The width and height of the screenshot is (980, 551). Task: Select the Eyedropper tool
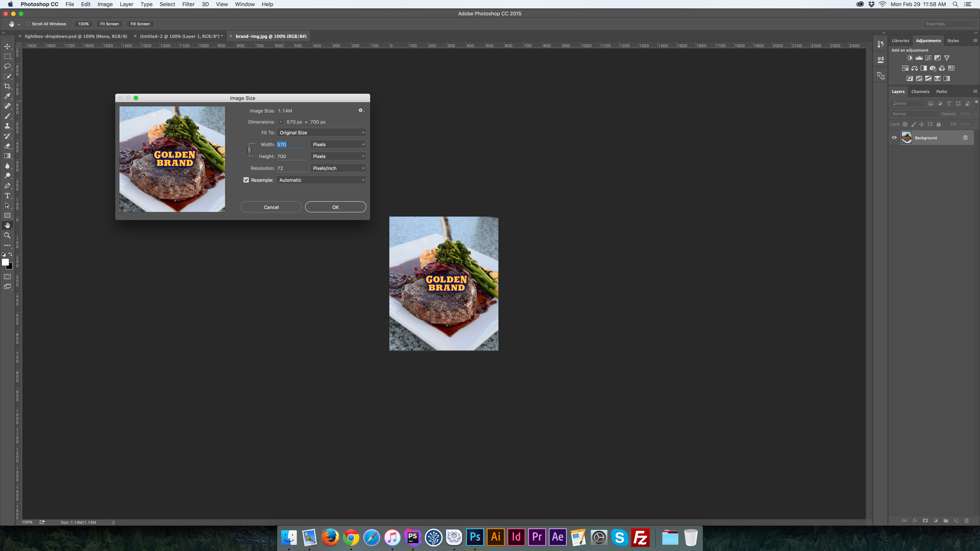pos(7,96)
